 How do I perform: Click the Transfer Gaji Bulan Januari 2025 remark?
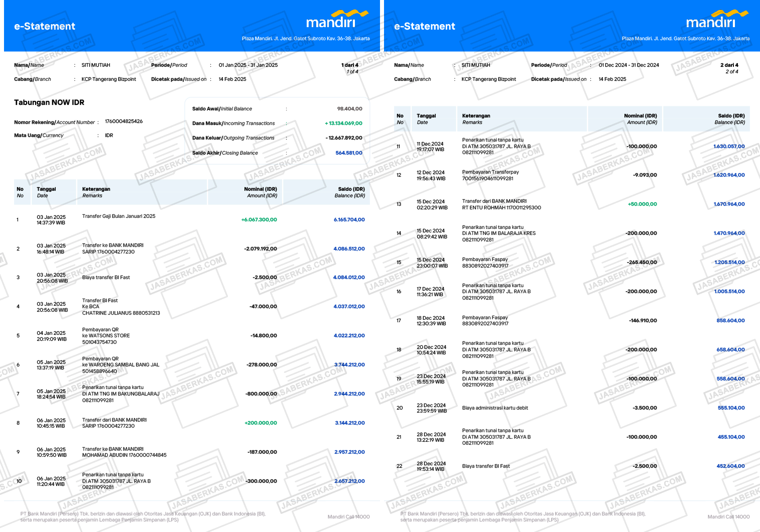(x=118, y=216)
